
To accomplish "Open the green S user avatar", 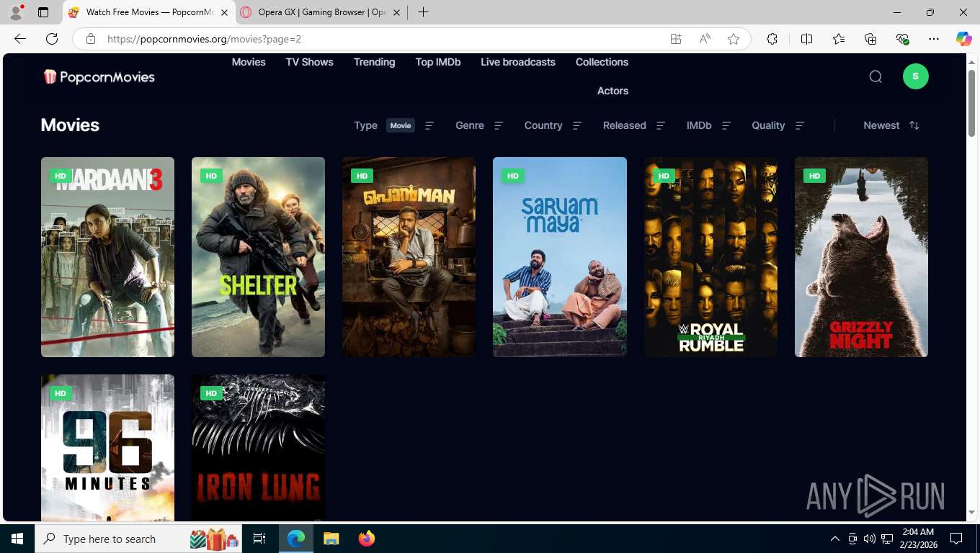I will tap(916, 76).
